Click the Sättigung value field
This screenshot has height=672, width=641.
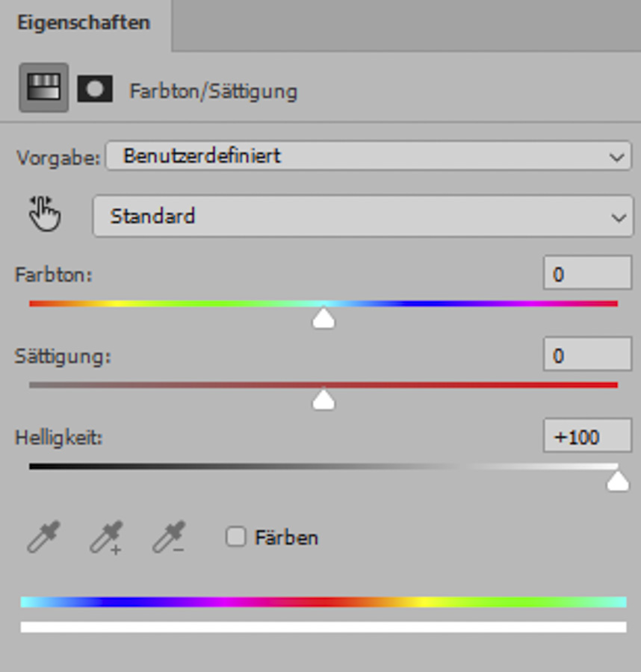(x=587, y=356)
